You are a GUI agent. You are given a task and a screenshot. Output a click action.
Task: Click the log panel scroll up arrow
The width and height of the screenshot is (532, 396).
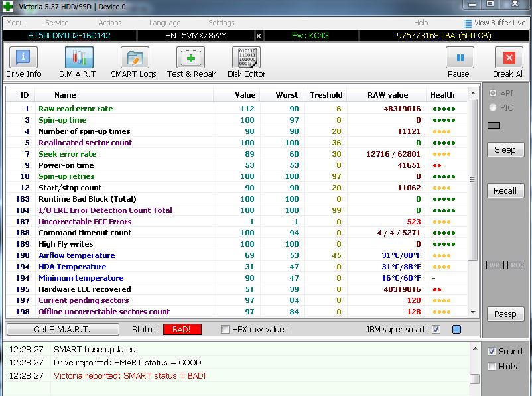click(475, 348)
